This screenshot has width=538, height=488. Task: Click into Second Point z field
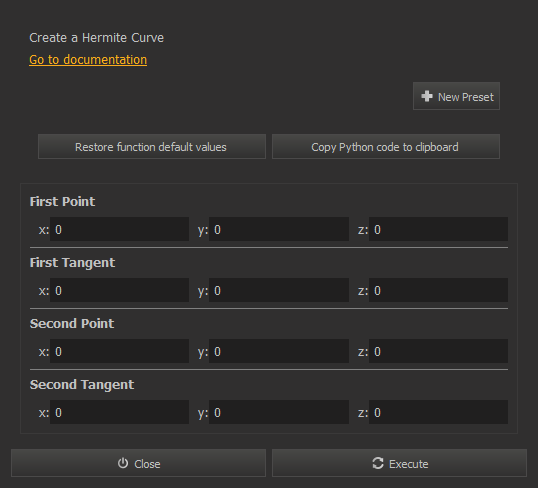(x=438, y=351)
